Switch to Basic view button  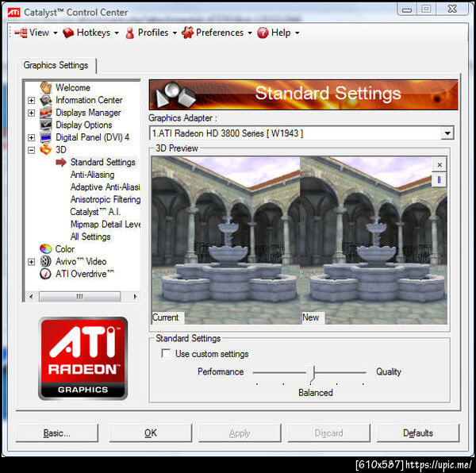[x=57, y=433]
